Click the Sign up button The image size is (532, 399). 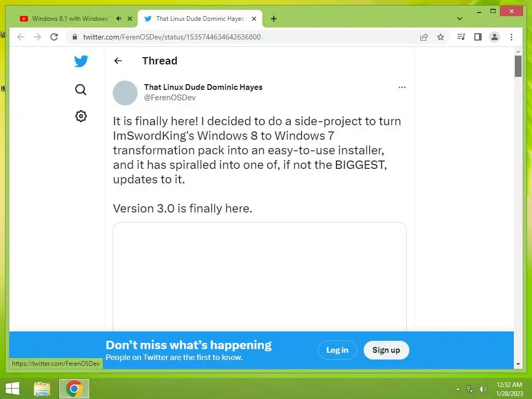pyautogui.click(x=386, y=350)
